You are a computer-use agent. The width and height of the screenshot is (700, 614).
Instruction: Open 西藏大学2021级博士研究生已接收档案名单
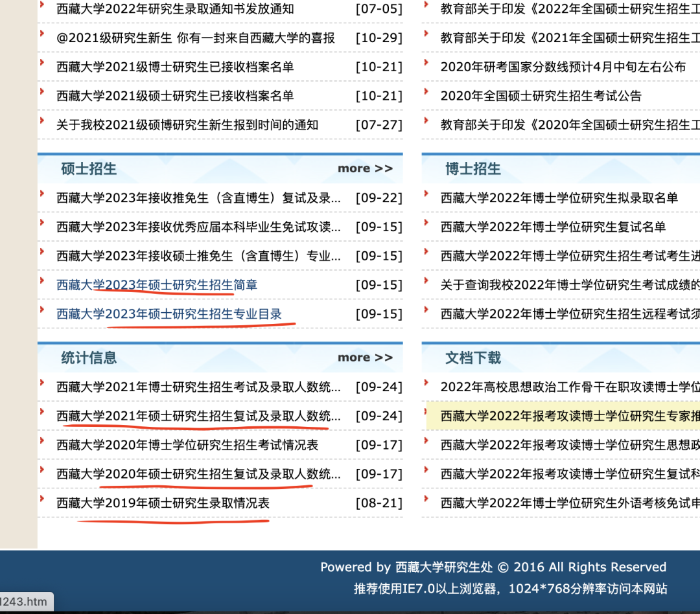[175, 67]
